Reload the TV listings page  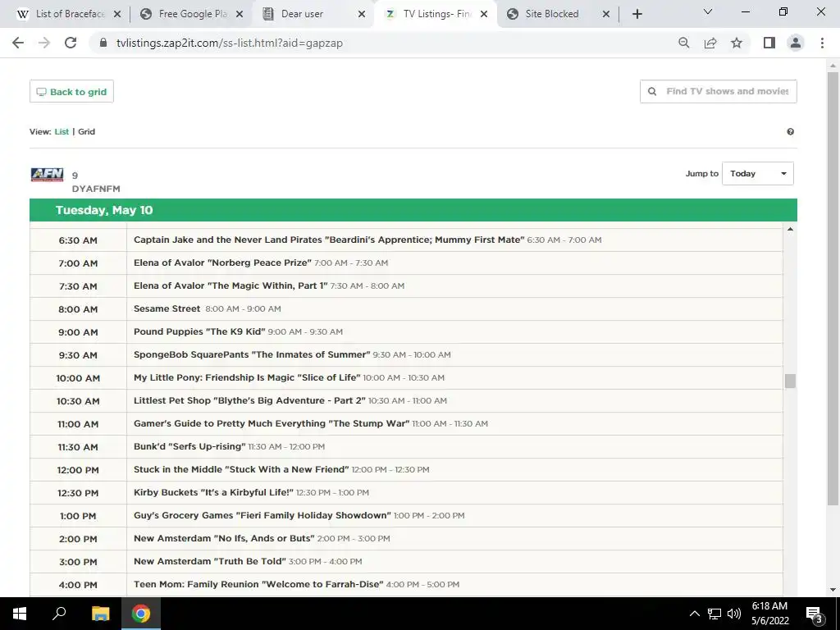click(x=71, y=43)
